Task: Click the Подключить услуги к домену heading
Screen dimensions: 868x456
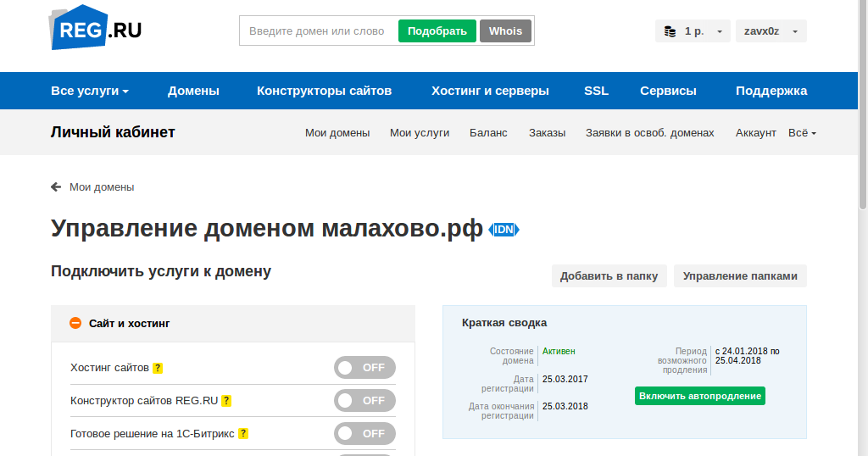Action: 161,271
